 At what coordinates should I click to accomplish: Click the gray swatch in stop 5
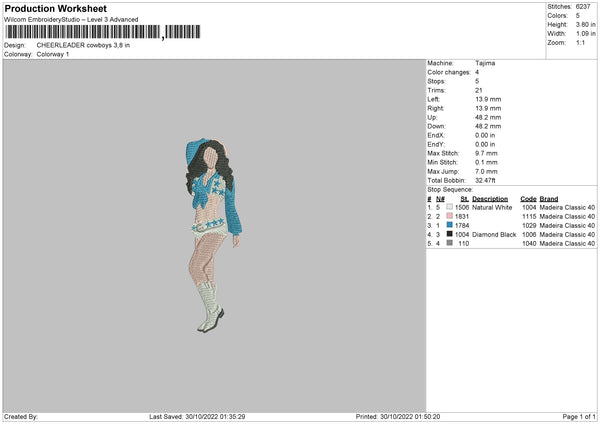pos(449,243)
